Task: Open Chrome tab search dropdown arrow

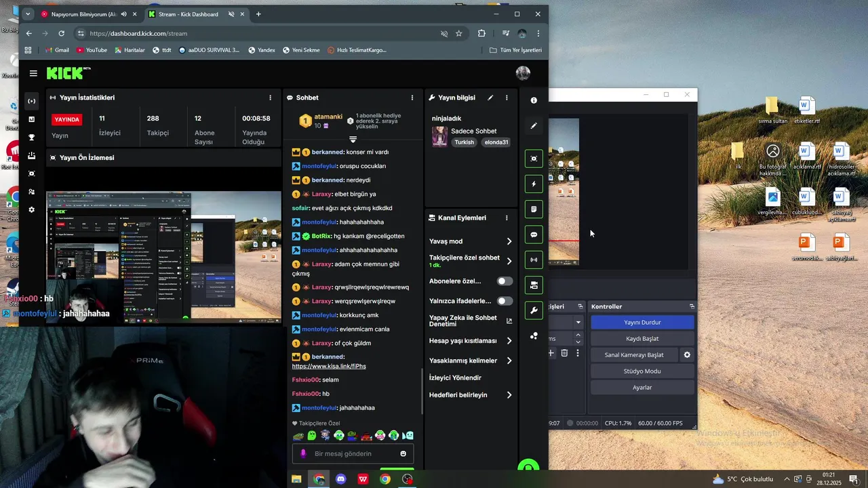Action: pos(28,14)
